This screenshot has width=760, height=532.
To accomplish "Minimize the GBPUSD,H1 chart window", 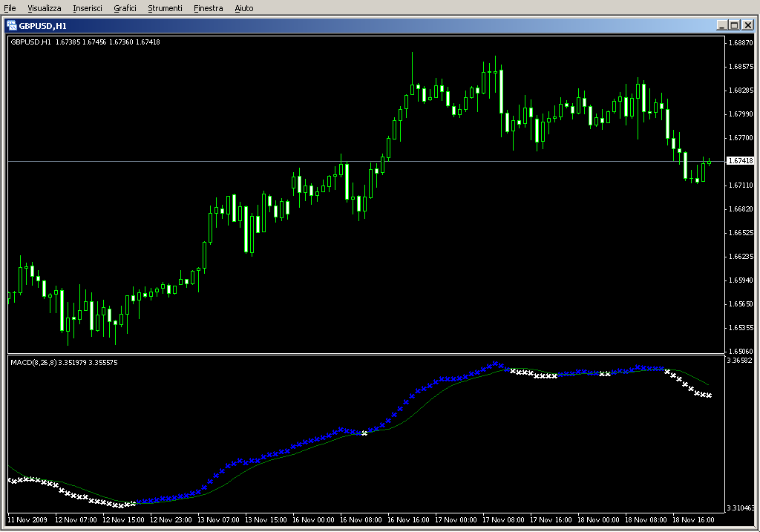I will 722,25.
